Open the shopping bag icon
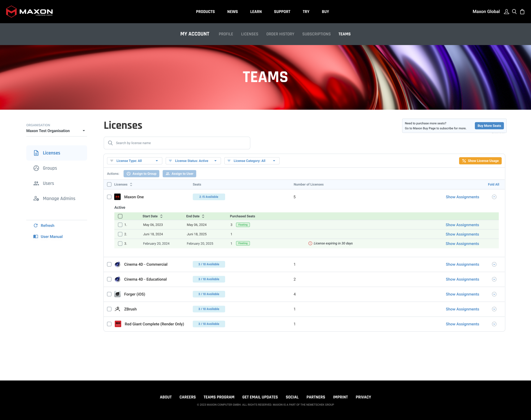The height and width of the screenshot is (420, 531). [x=522, y=12]
